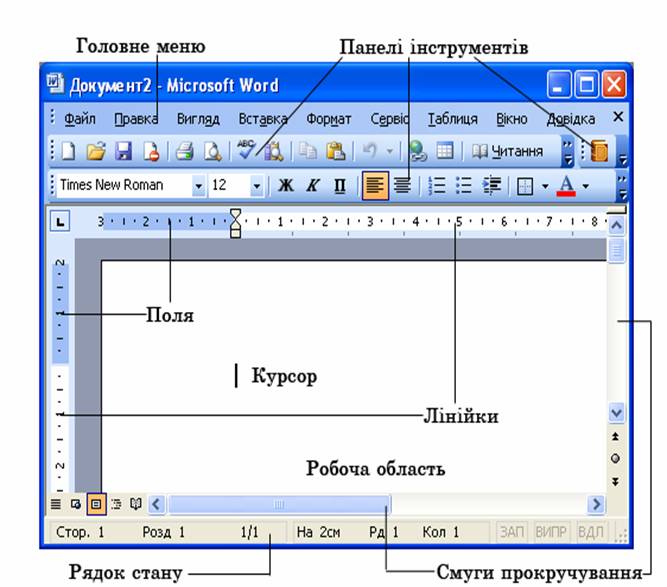Open the font color dropdown arrow

click(586, 186)
